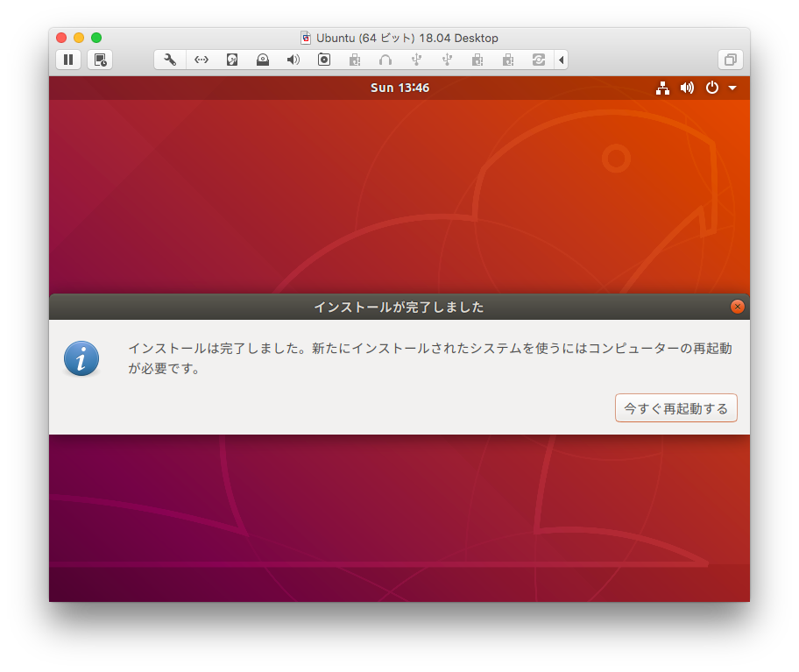
Task: Enter full screen with the green button
Action: (96, 38)
